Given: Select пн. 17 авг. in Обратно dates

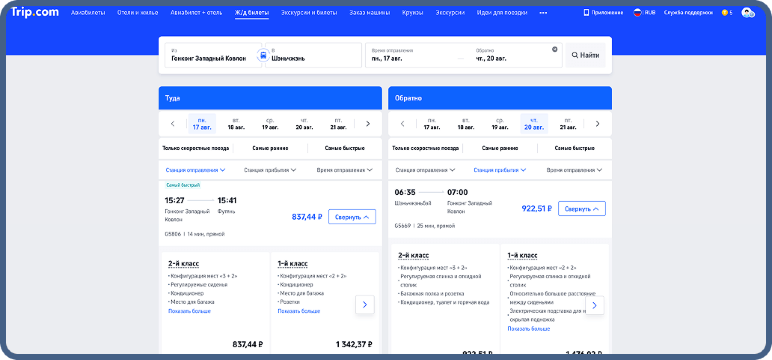Looking at the screenshot, I should [432, 124].
